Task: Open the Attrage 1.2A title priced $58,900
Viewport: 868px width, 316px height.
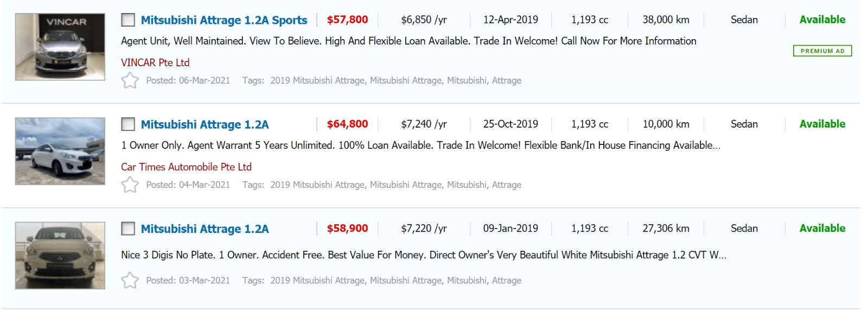Action: tap(205, 229)
